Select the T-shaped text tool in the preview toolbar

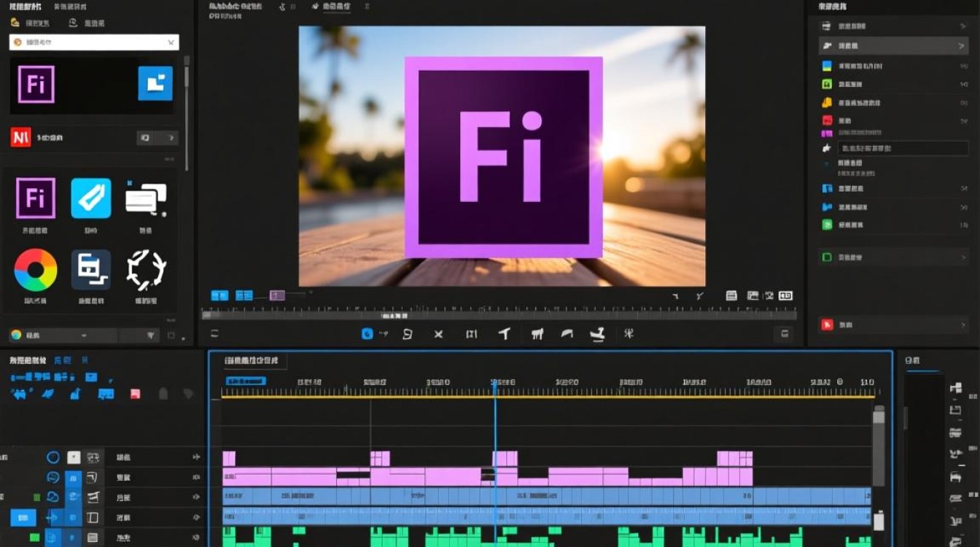(504, 334)
